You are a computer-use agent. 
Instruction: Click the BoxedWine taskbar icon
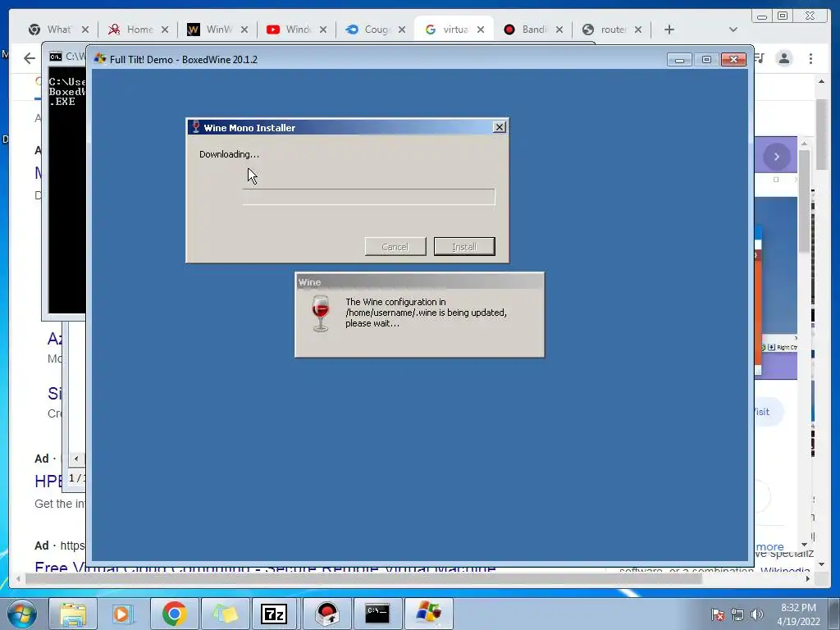tap(428, 614)
